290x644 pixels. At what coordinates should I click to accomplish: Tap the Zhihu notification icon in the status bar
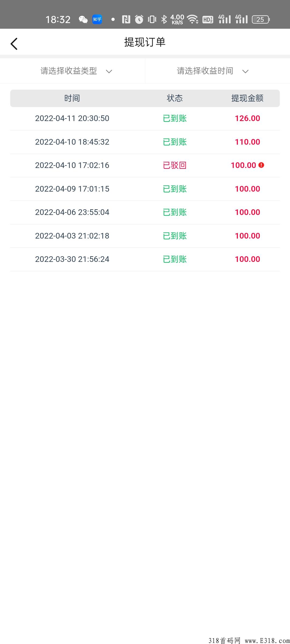click(x=97, y=19)
